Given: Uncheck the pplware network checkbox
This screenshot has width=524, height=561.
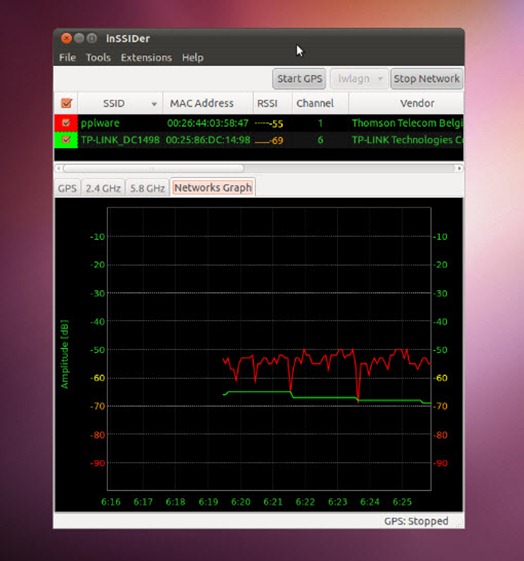Looking at the screenshot, I should (x=66, y=123).
